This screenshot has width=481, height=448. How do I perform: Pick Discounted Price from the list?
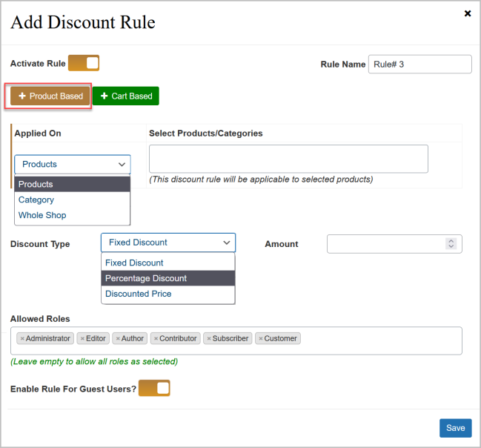139,294
